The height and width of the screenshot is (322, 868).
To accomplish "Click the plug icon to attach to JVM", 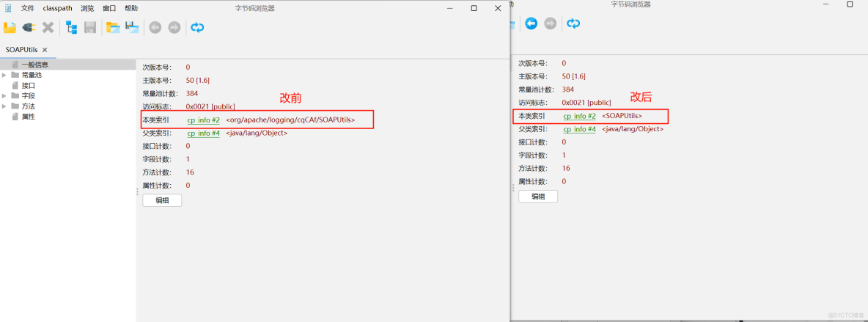I will [x=29, y=27].
